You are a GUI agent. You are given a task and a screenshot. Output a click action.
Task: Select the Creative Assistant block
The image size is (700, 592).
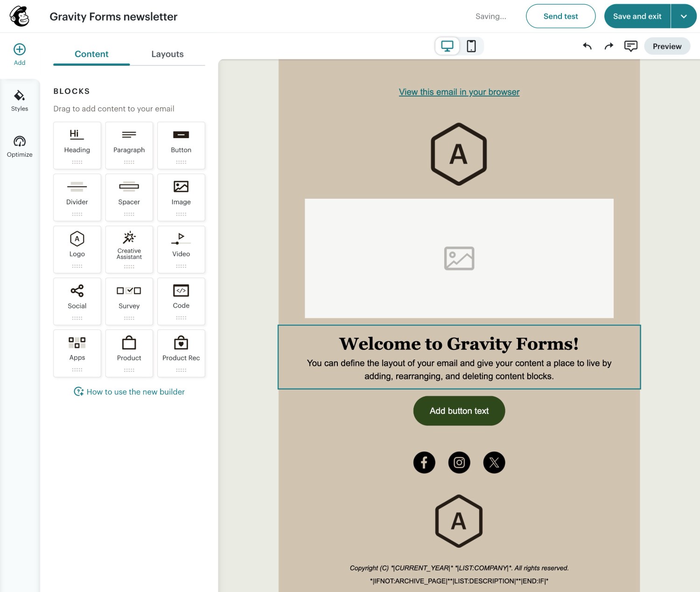(x=129, y=250)
